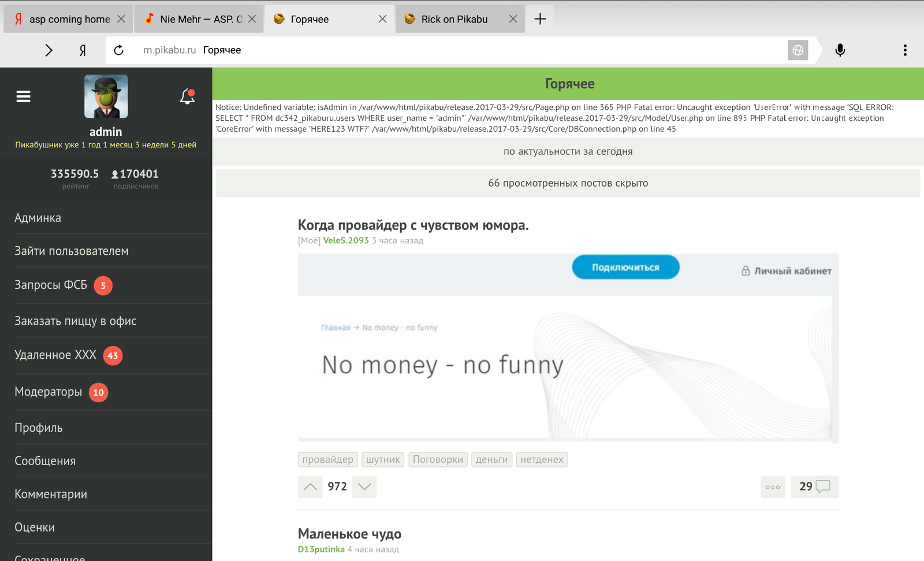Open Запросы ФСБ menu item
The image size is (924, 561).
[51, 285]
